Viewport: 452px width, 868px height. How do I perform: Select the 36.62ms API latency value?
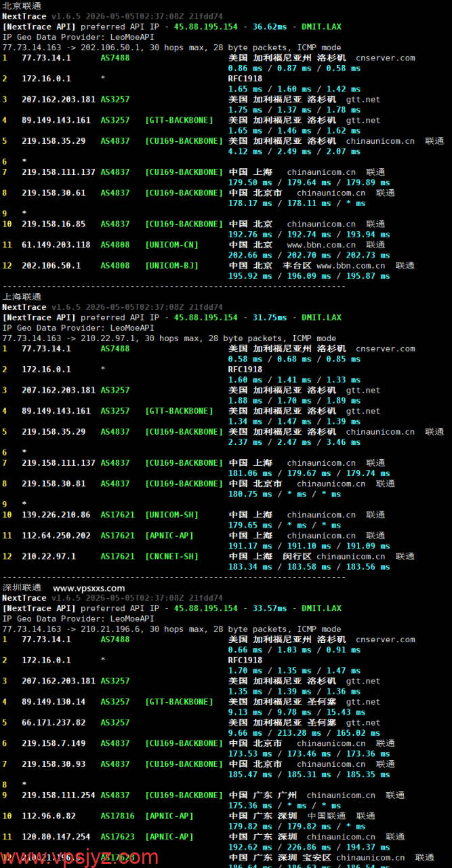click(270, 26)
